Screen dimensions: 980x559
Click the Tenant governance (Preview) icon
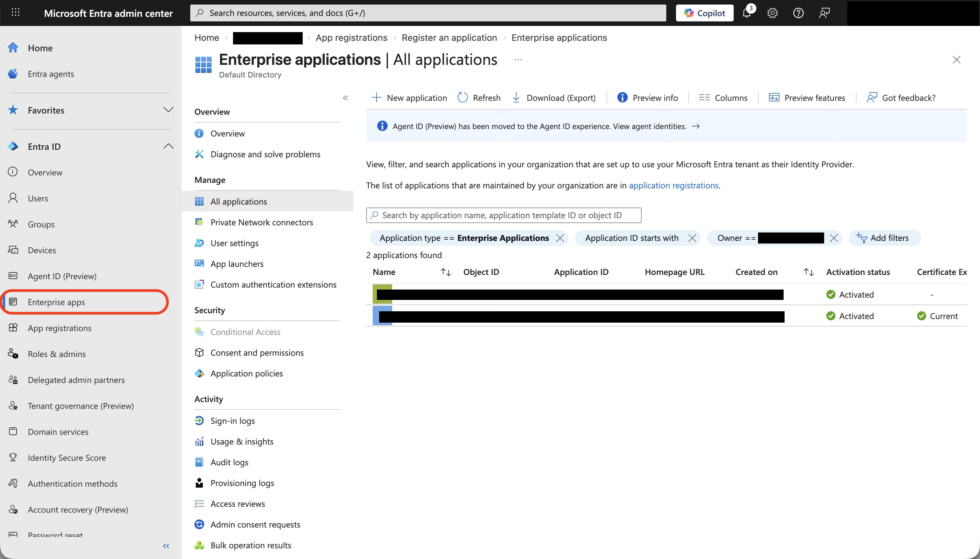(x=13, y=405)
